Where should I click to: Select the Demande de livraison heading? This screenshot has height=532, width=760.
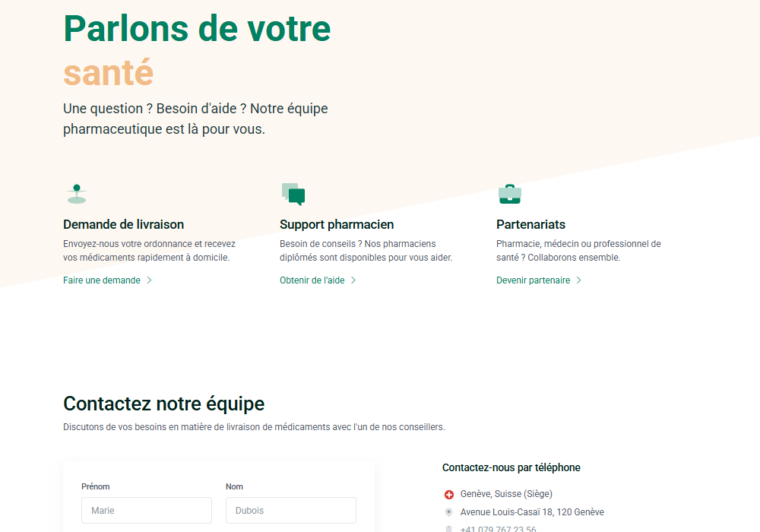(x=123, y=224)
